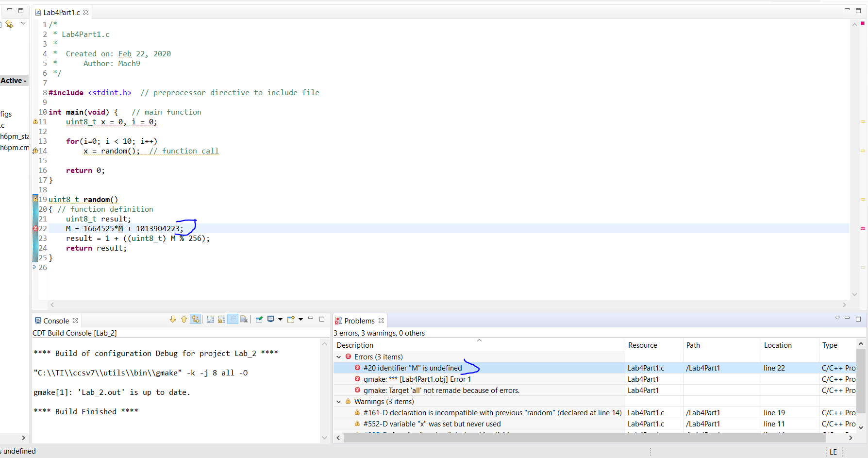Collapse the Errors (3 items) group
Viewport: 868px width, 458px height.
pyautogui.click(x=339, y=356)
